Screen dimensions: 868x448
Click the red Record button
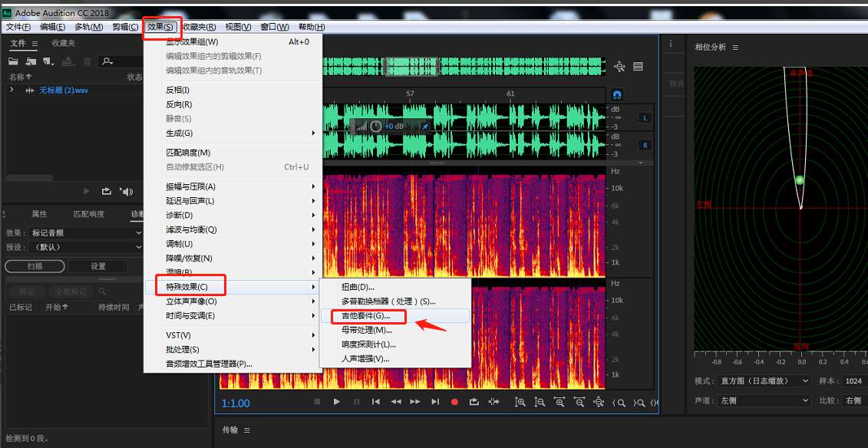pyautogui.click(x=454, y=401)
